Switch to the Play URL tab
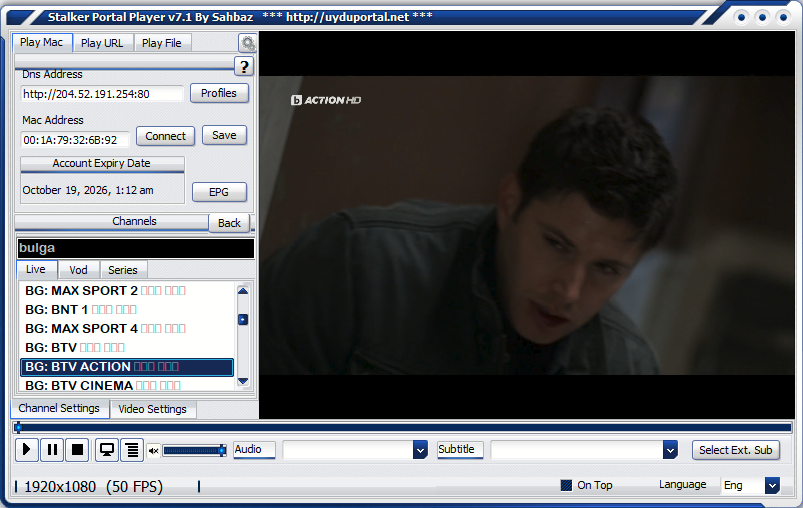The height and width of the screenshot is (508, 803). tap(102, 43)
